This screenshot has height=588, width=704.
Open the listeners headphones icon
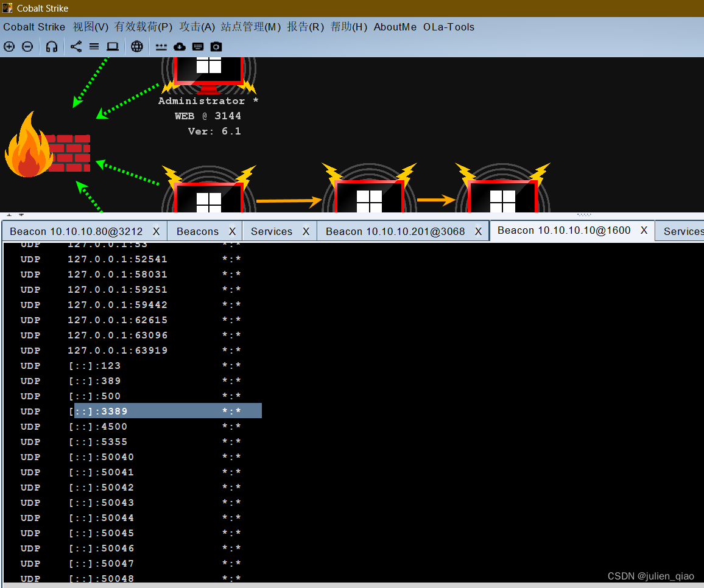tap(52, 47)
